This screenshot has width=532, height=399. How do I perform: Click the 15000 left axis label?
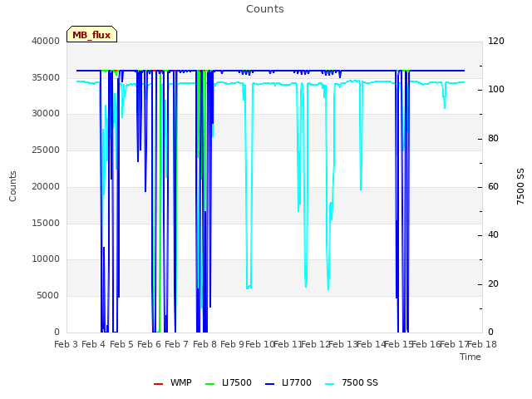pyautogui.click(x=46, y=223)
